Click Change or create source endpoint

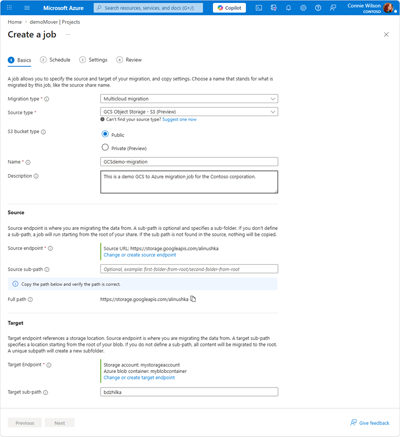[x=140, y=255]
